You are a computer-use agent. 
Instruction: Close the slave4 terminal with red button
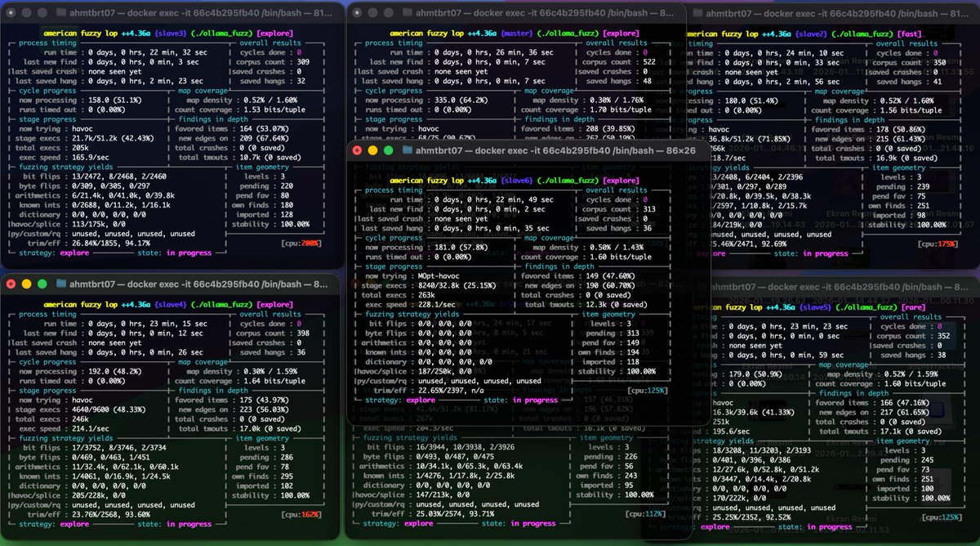pos(11,284)
